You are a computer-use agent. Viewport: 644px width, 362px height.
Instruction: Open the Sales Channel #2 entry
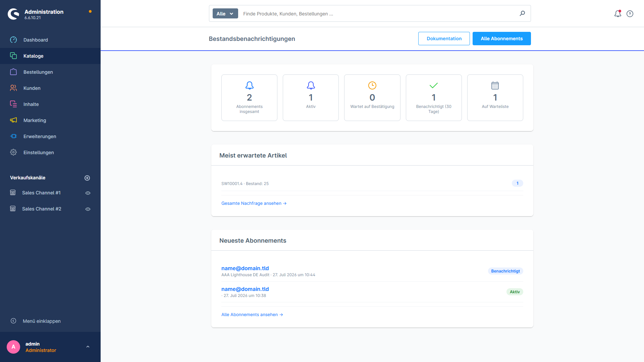[x=42, y=209]
